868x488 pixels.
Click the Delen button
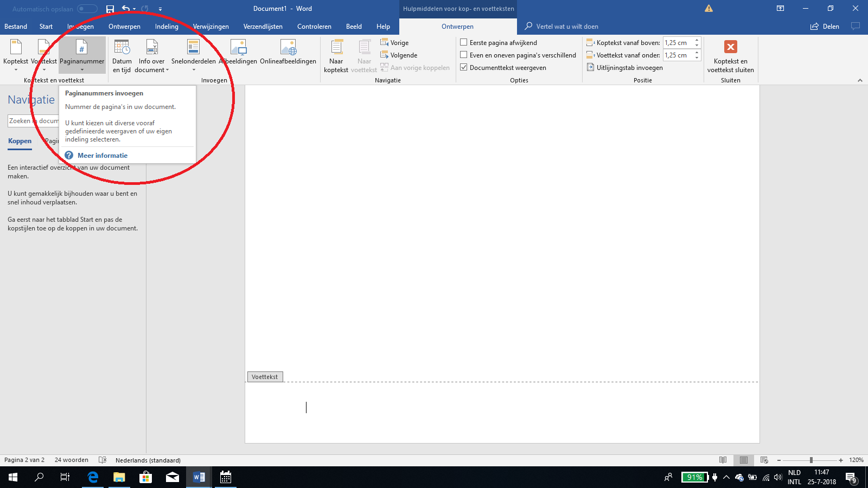click(825, 27)
